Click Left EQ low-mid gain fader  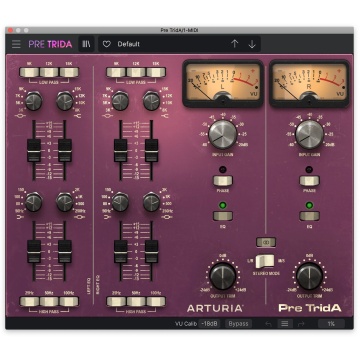tap(65, 251)
